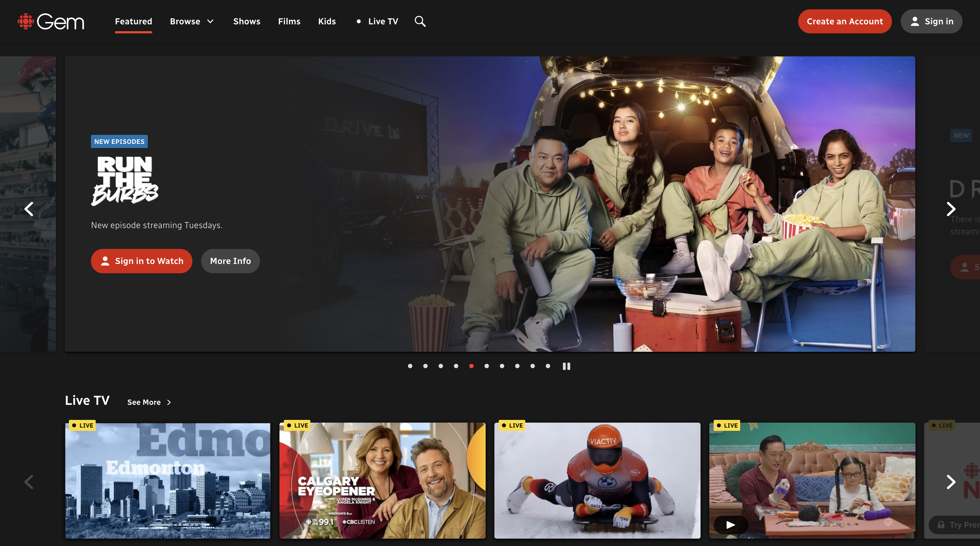
Task: Open the skeleton racing live thumbnail
Action: tap(597, 480)
